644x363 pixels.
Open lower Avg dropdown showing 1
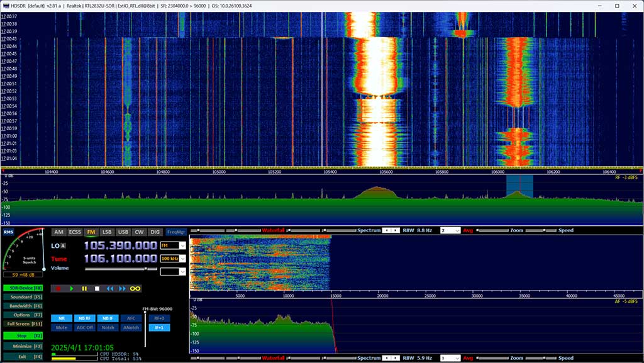(450, 358)
